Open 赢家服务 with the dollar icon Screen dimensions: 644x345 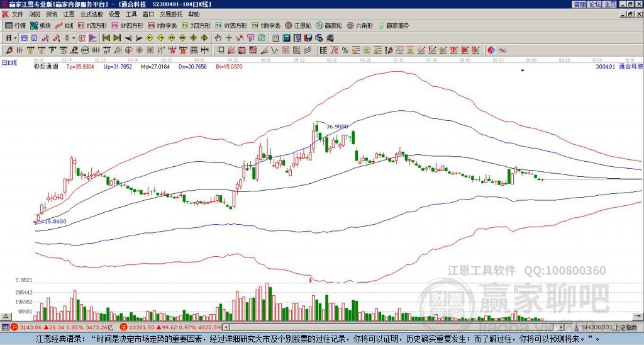click(x=394, y=25)
